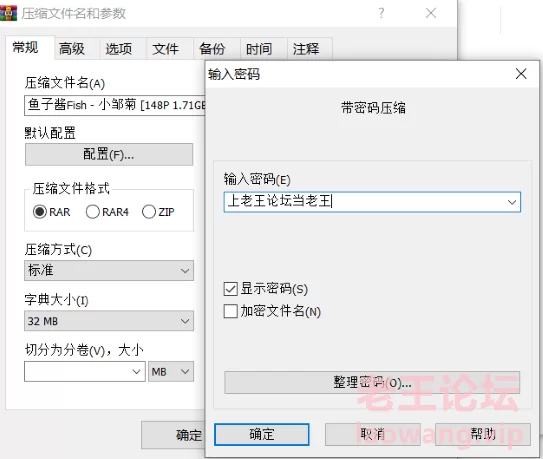The width and height of the screenshot is (543, 459).
Task: Click the 配置(F)... button
Action: pos(109,155)
